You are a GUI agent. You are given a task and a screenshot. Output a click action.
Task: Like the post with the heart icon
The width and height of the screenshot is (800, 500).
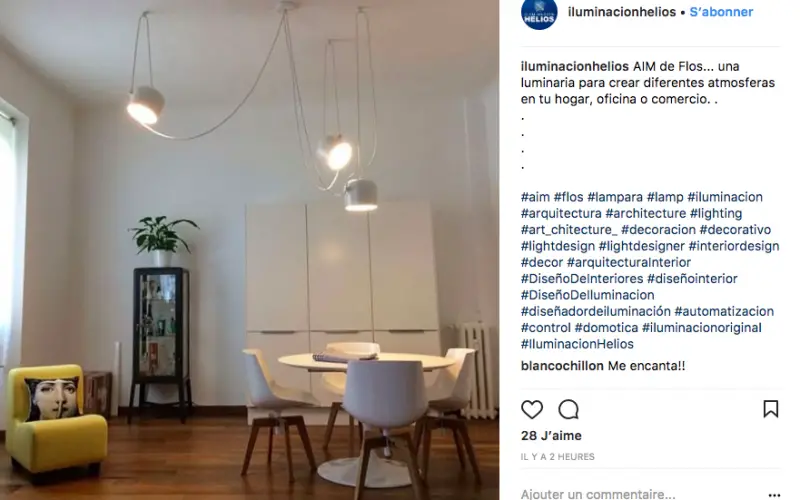point(532,409)
